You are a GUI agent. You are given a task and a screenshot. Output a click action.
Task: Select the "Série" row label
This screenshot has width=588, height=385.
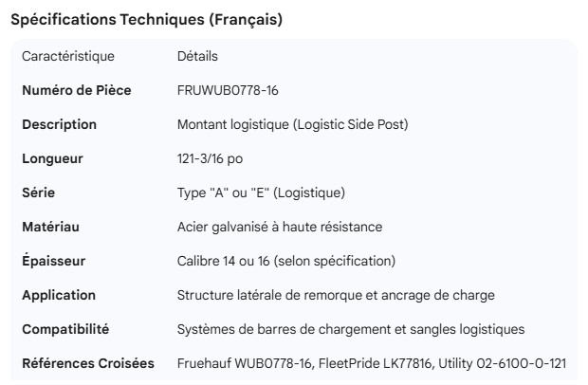[x=39, y=192]
